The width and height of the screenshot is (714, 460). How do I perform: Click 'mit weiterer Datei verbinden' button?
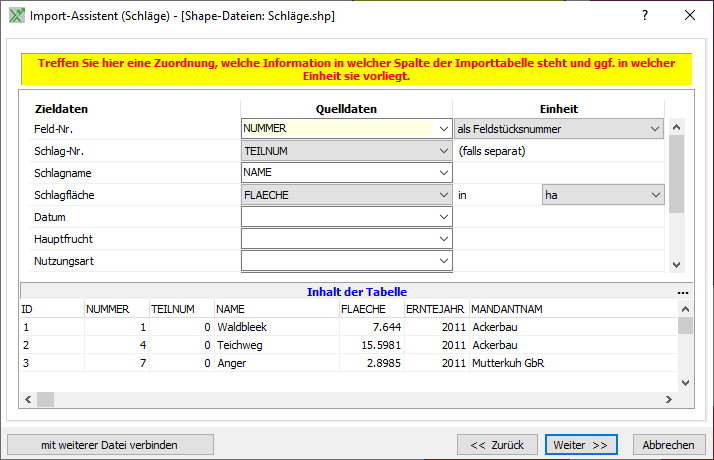110,444
